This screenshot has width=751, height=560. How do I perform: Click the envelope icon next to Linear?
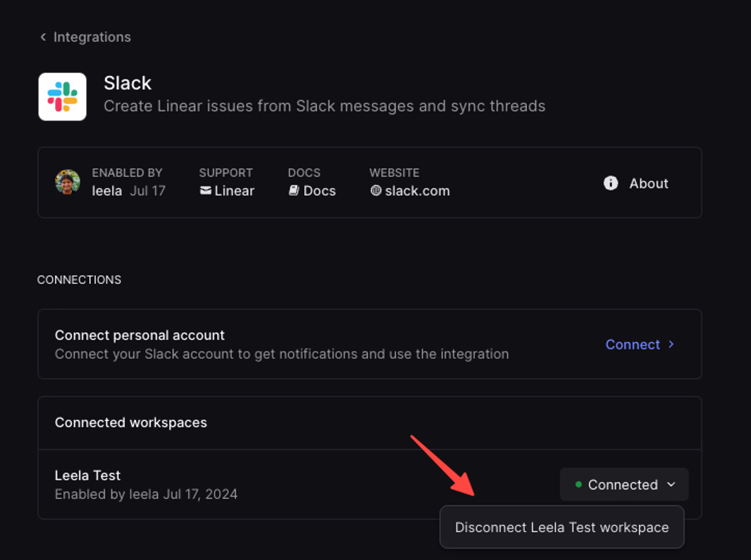tap(205, 190)
